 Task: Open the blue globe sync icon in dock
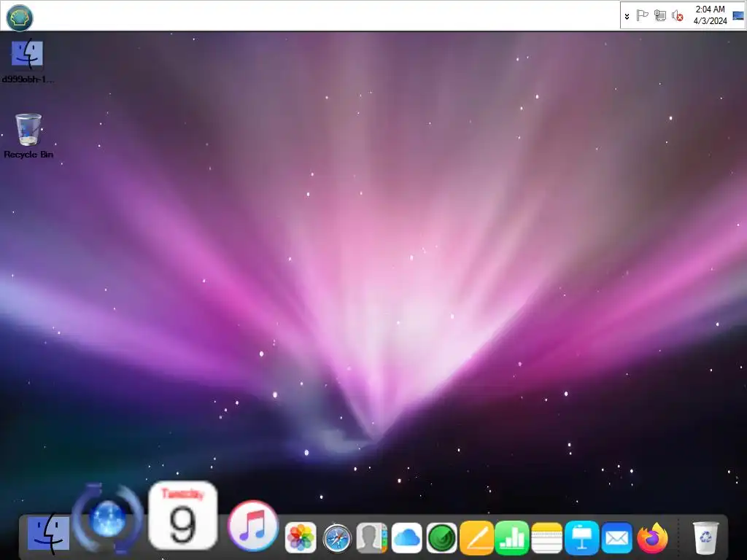108,518
